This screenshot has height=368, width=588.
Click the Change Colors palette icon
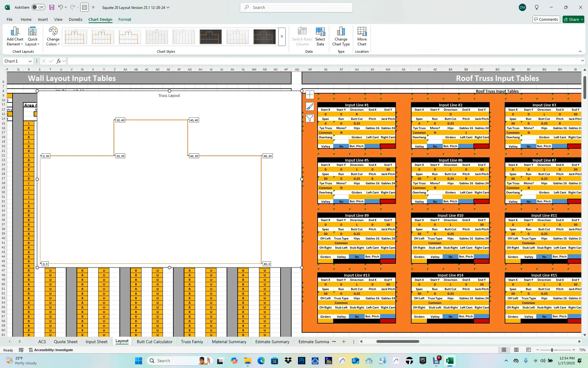coord(53,32)
